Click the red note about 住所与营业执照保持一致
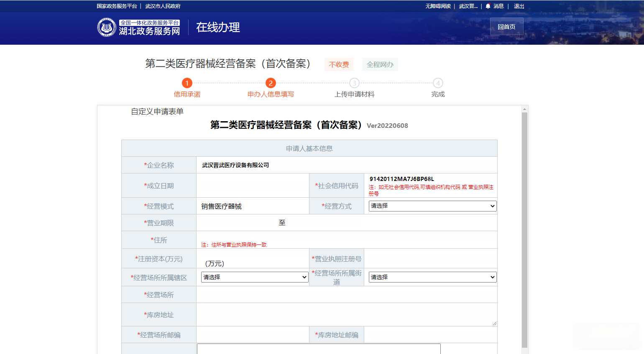This screenshot has height=354, width=644. pyautogui.click(x=234, y=245)
